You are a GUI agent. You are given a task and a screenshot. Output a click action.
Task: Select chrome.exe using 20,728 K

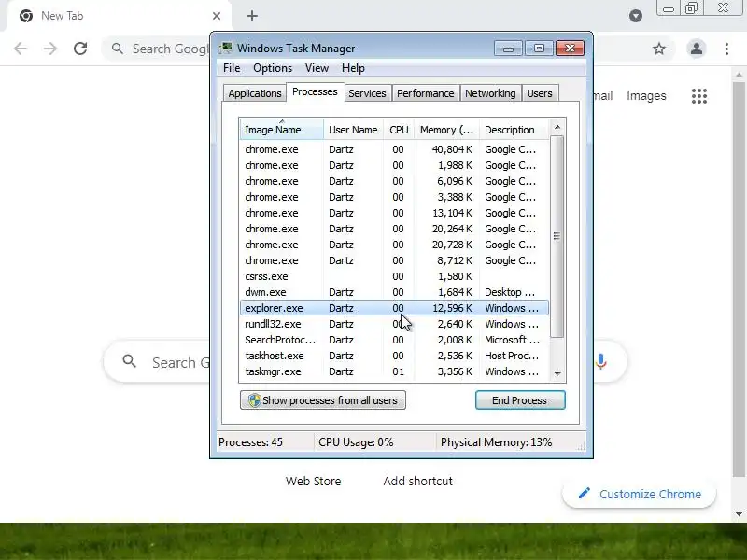coord(394,245)
